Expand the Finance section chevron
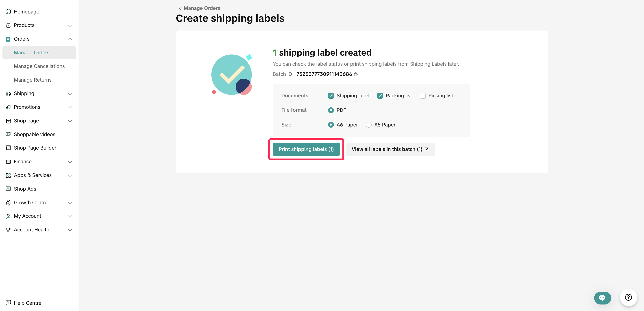The height and width of the screenshot is (311, 644). (x=70, y=162)
